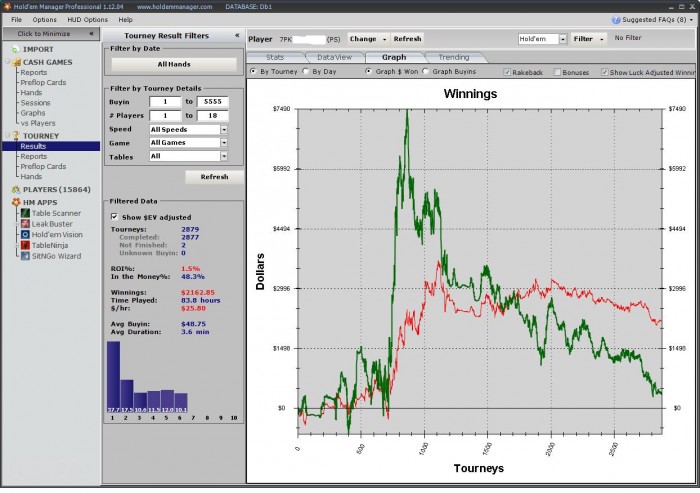Click the second place finish bar 17.5
Viewport: 700px width, 493px height.
127,396
